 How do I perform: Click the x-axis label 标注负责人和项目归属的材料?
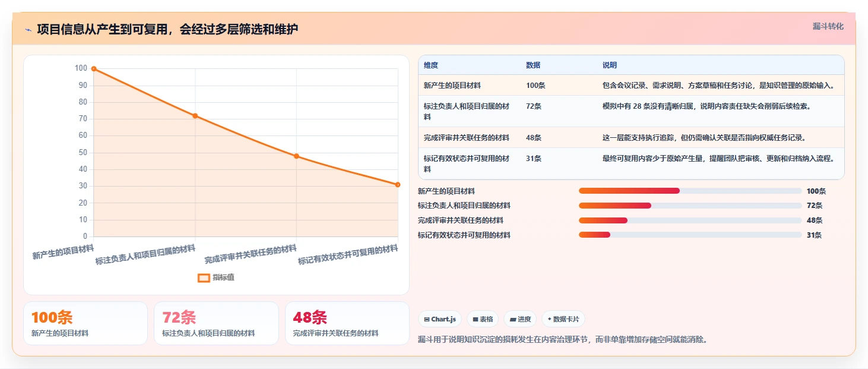click(x=145, y=255)
